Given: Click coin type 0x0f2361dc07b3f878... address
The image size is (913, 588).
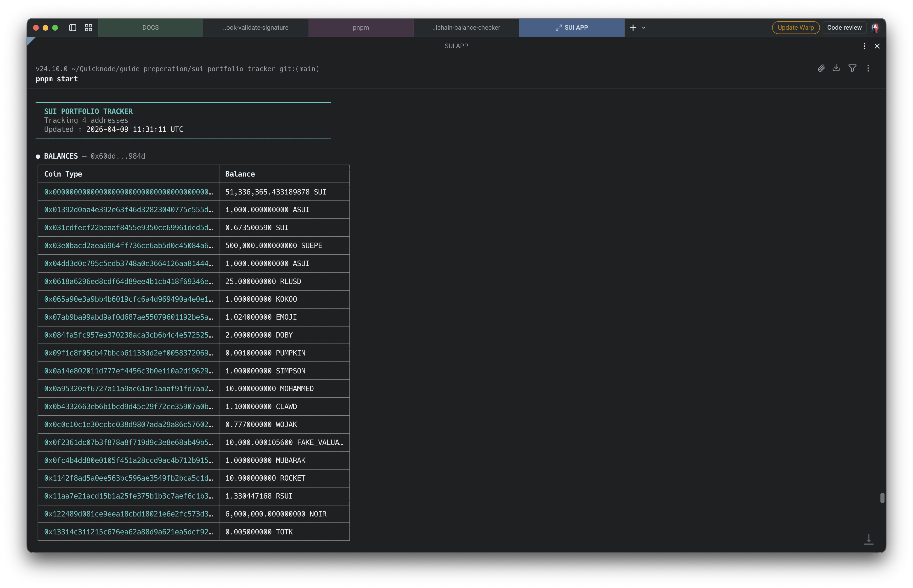Looking at the screenshot, I should pyautogui.click(x=128, y=443).
